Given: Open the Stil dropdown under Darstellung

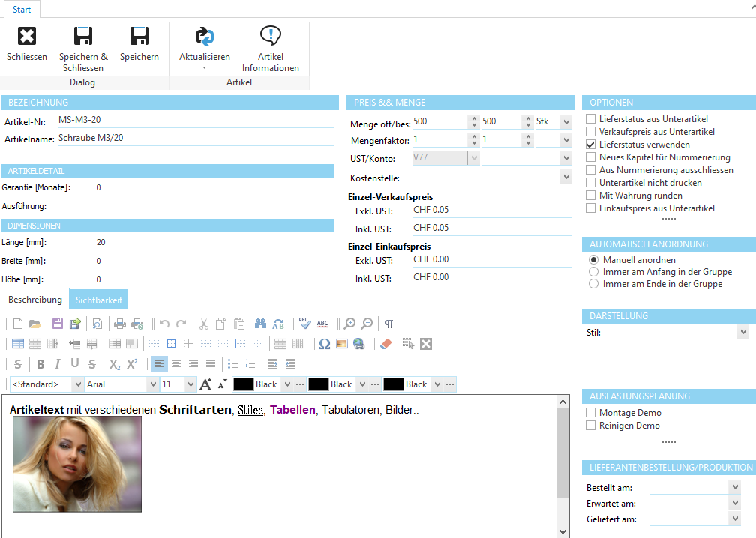Looking at the screenshot, I should click(x=742, y=332).
